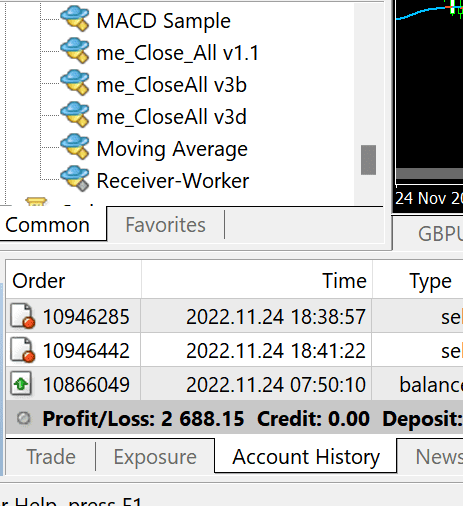
Task: Click the me_CloseAll v3d expert icon
Action: click(x=75, y=115)
